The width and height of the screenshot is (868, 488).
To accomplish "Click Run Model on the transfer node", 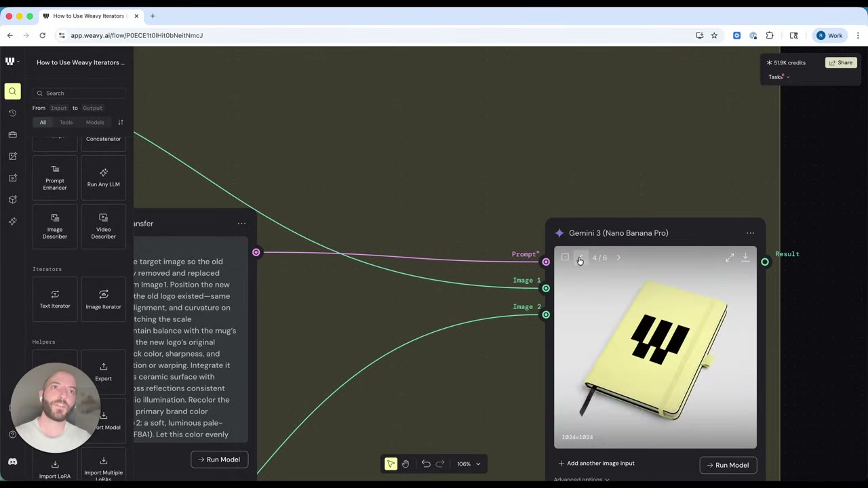I will click(x=220, y=460).
